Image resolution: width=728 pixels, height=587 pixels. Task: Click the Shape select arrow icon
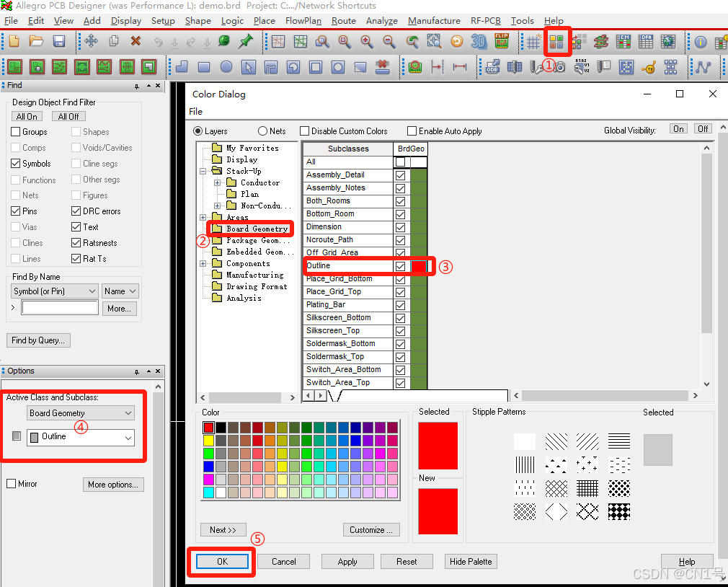click(249, 67)
